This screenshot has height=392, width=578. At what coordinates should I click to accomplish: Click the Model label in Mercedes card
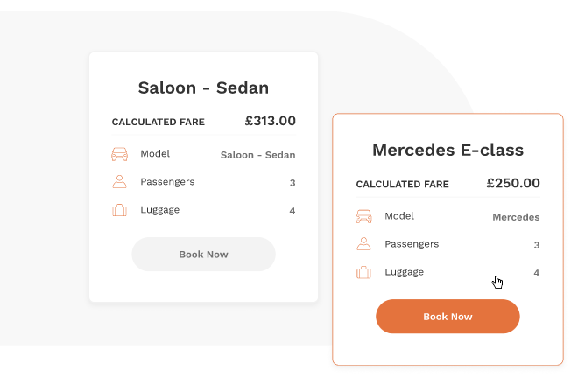tap(399, 216)
